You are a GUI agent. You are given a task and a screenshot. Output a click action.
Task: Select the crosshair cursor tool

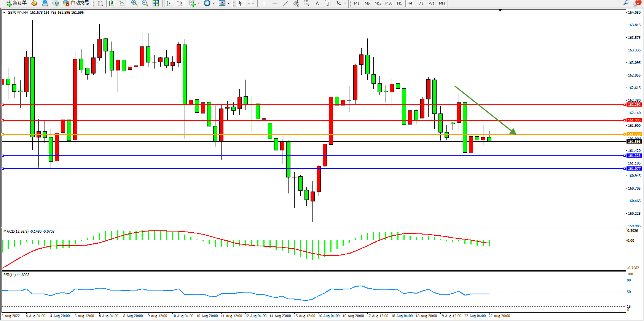click(x=251, y=3)
